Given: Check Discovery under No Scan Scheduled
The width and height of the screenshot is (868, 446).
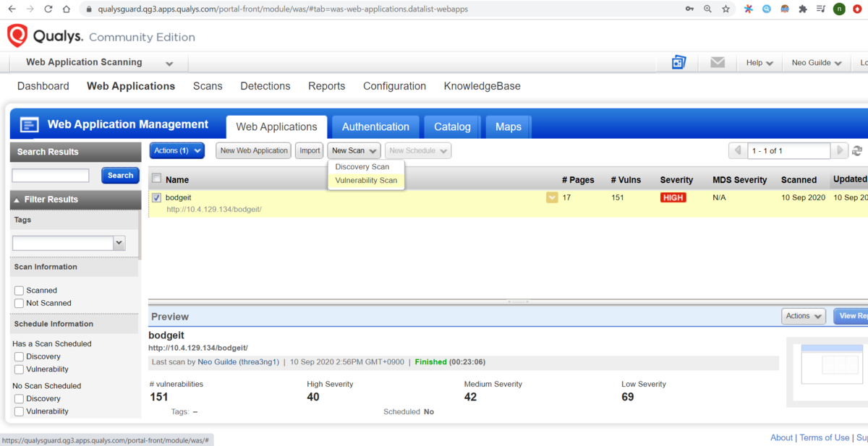Looking at the screenshot, I should click(20, 399).
